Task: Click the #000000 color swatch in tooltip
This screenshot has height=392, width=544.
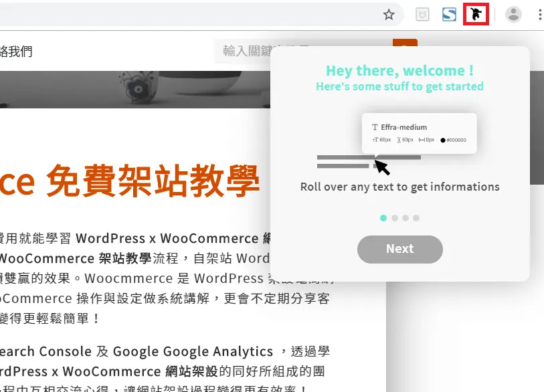Action: tap(443, 140)
